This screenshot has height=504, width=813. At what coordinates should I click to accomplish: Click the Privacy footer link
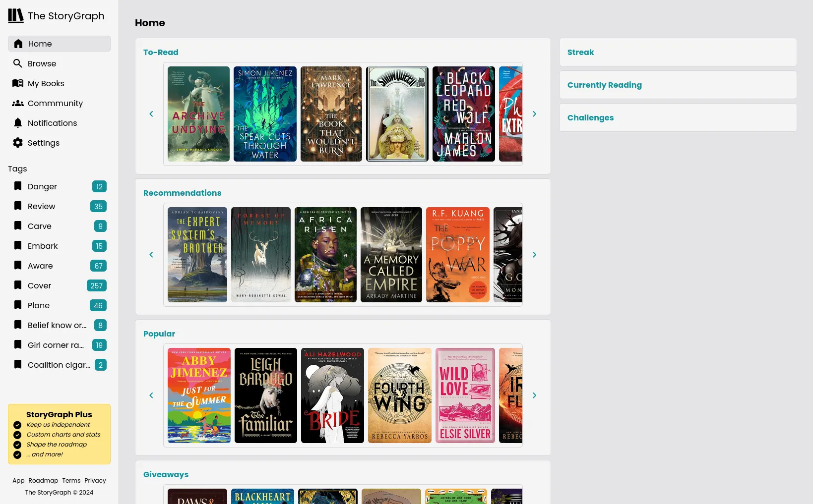click(x=95, y=481)
